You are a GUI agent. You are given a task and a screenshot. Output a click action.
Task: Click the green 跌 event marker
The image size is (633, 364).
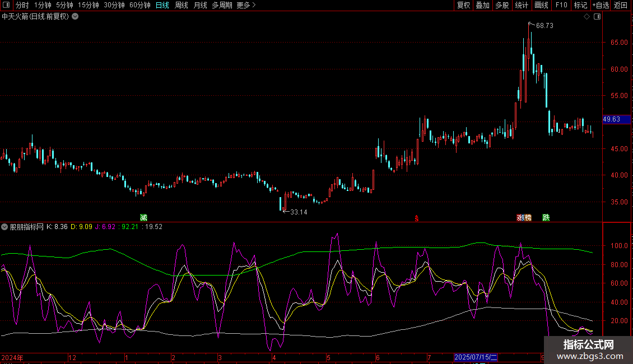[x=546, y=217]
